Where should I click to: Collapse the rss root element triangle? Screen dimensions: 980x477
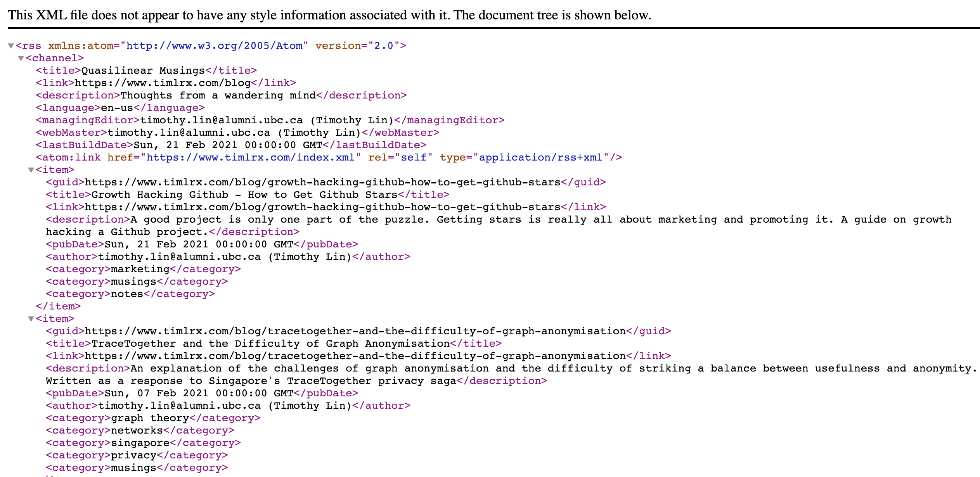[x=11, y=46]
